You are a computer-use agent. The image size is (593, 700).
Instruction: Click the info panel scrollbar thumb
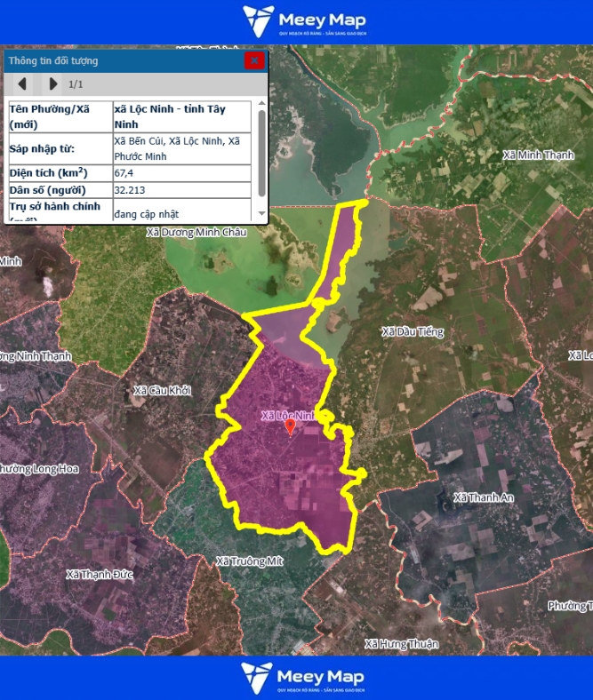point(261,153)
